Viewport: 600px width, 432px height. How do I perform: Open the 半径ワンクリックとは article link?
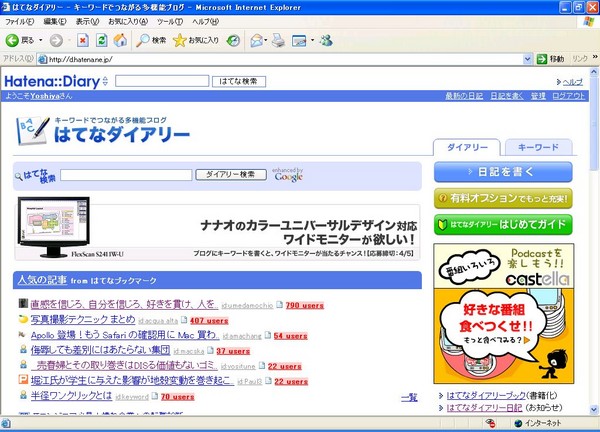pos(72,395)
